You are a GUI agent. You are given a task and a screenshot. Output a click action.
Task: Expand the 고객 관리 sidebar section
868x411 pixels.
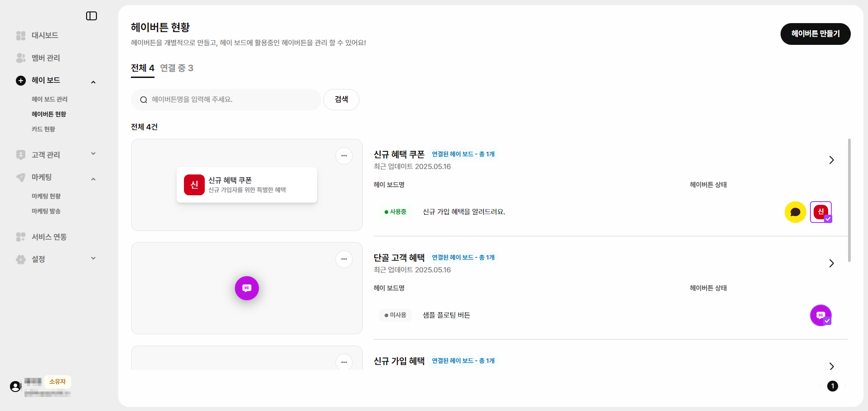tap(93, 154)
